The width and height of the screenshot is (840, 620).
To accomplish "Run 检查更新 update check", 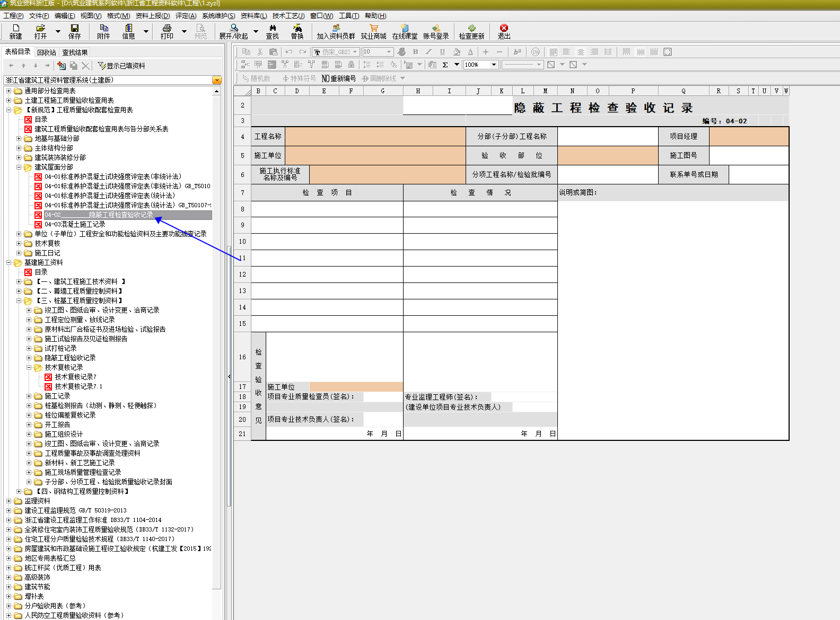I will coord(471,31).
